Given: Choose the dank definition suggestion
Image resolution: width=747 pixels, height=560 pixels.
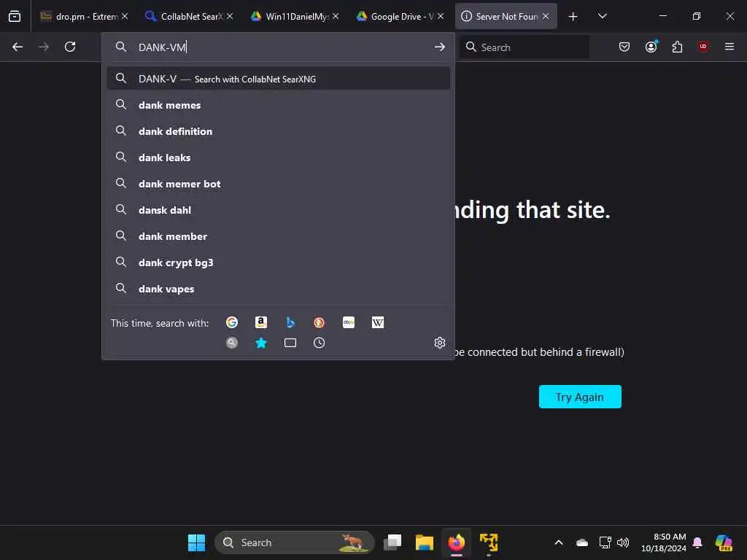Looking at the screenshot, I should point(278,131).
